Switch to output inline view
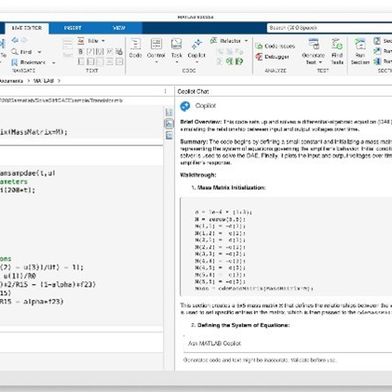The image size is (392, 392). click(169, 124)
